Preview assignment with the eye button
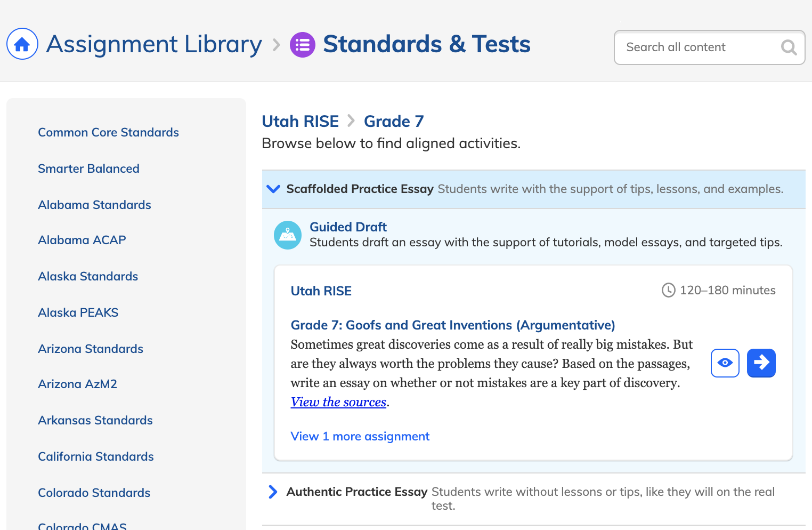This screenshot has width=812, height=530. click(725, 363)
